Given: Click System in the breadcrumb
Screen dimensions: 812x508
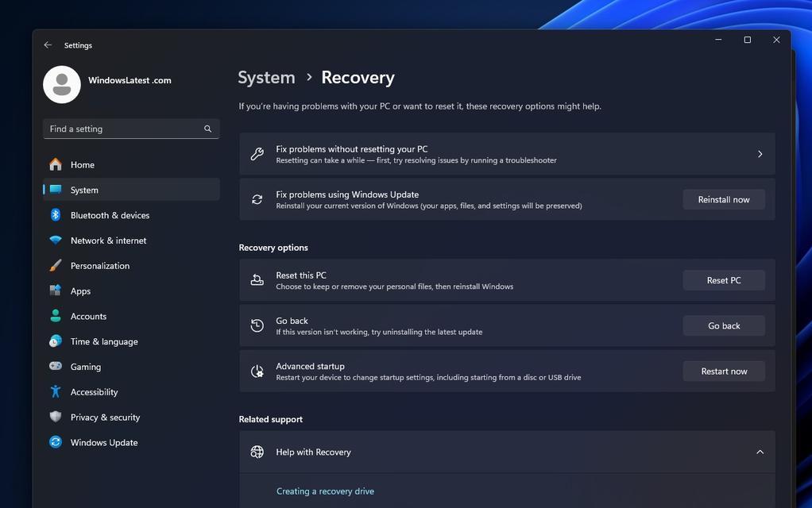Looking at the screenshot, I should pyautogui.click(x=266, y=78).
